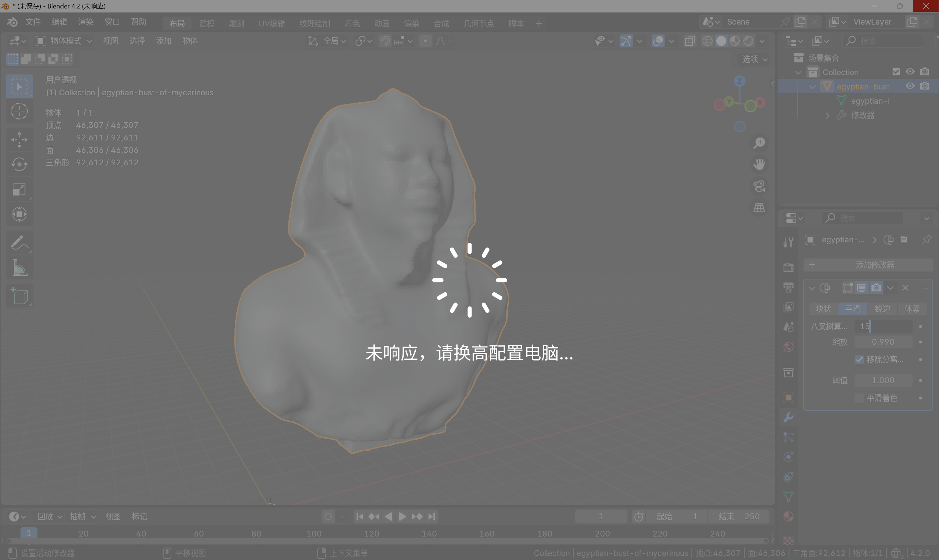Click 添加修改器 button
The image size is (939, 560).
pyautogui.click(x=868, y=265)
